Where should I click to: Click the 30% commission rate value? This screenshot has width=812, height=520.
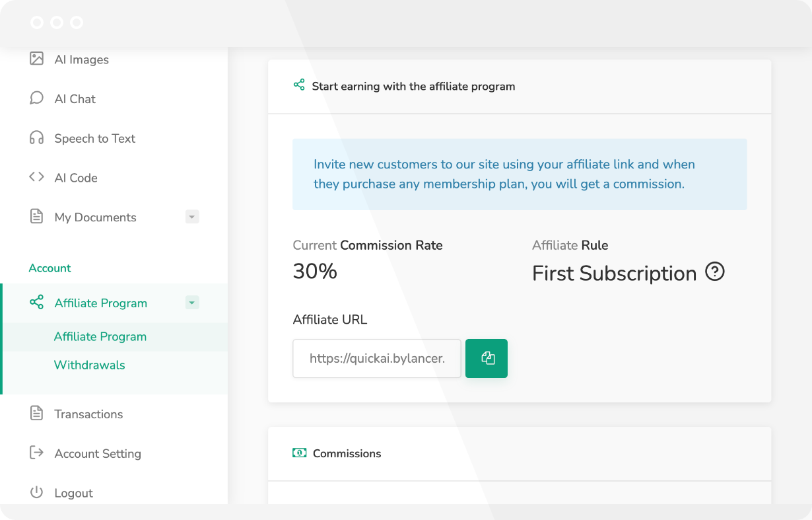315,271
